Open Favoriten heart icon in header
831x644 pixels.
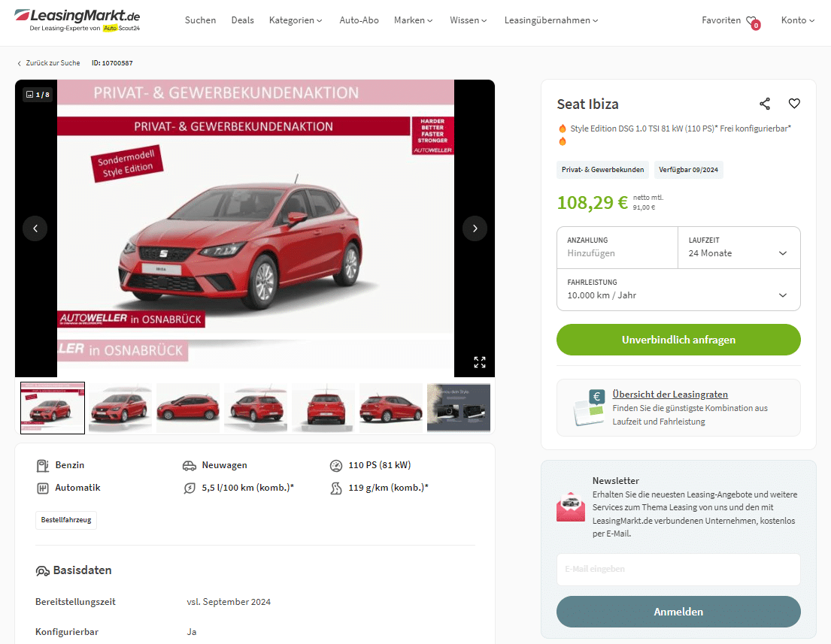click(x=753, y=22)
